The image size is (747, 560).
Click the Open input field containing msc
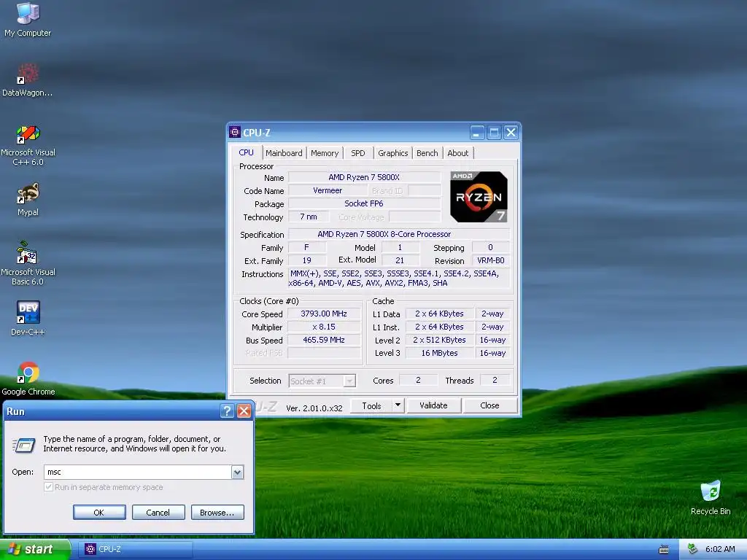point(138,472)
